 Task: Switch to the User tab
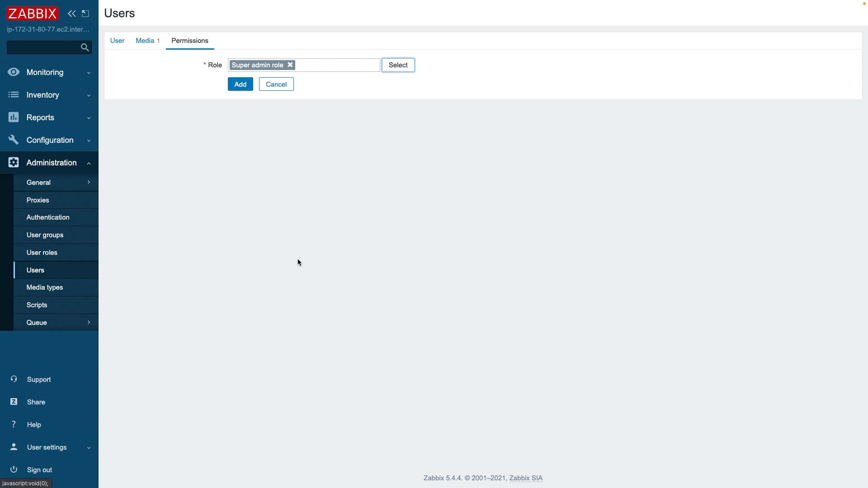coord(118,40)
